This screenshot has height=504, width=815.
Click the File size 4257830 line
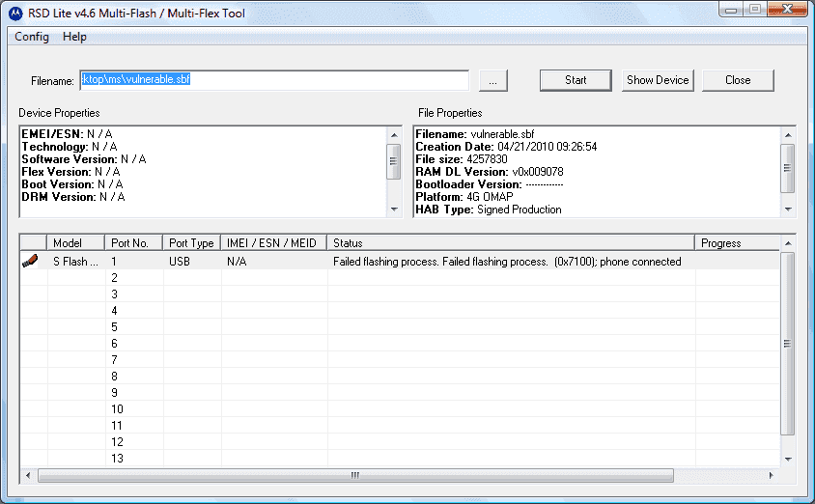coord(462,159)
